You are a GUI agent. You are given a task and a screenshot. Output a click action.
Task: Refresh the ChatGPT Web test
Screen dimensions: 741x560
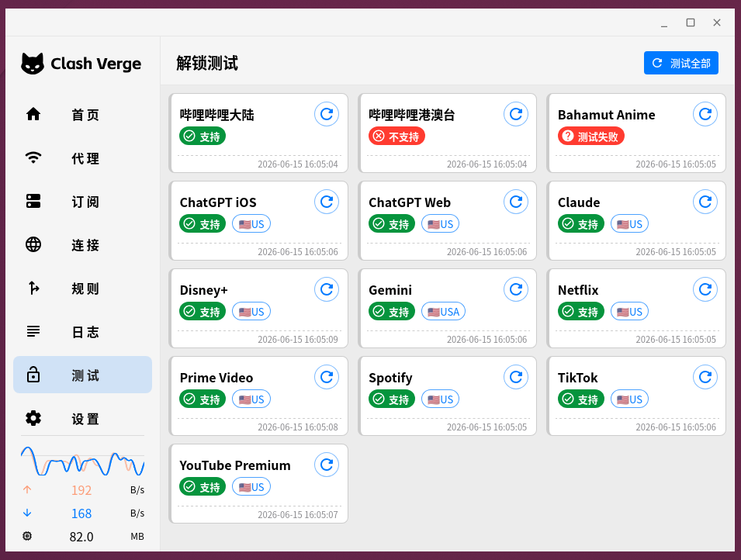pyautogui.click(x=515, y=202)
